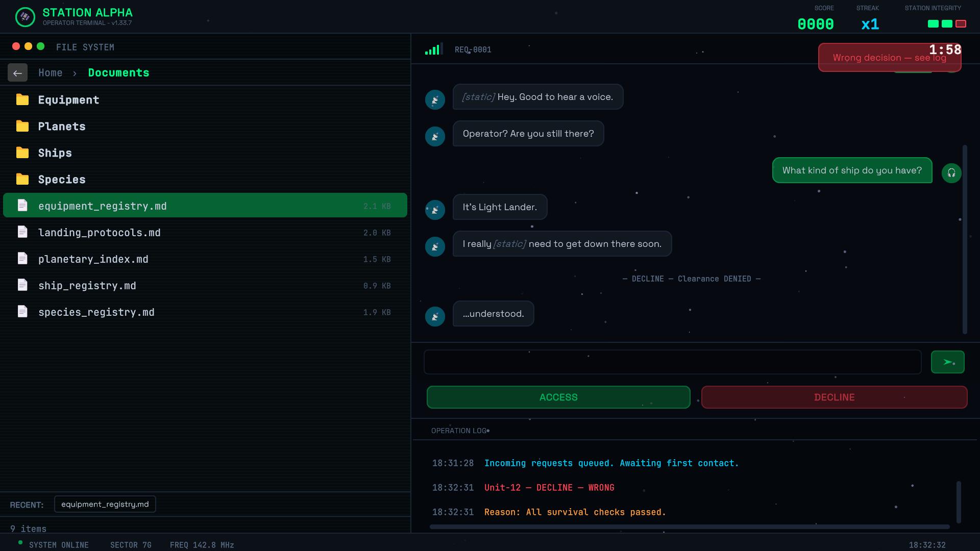Click the Equipment folder name

[x=68, y=100]
